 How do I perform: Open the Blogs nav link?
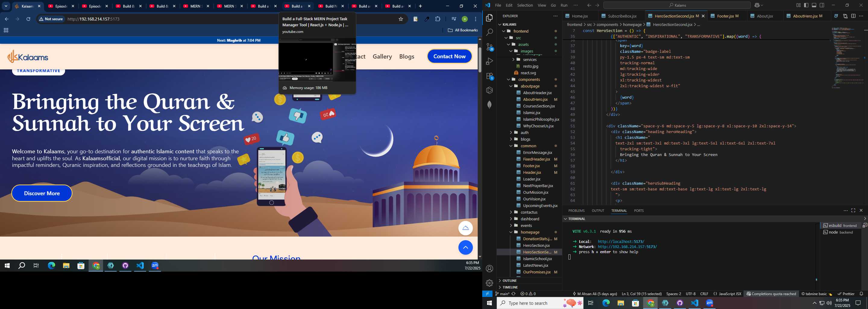[407, 56]
